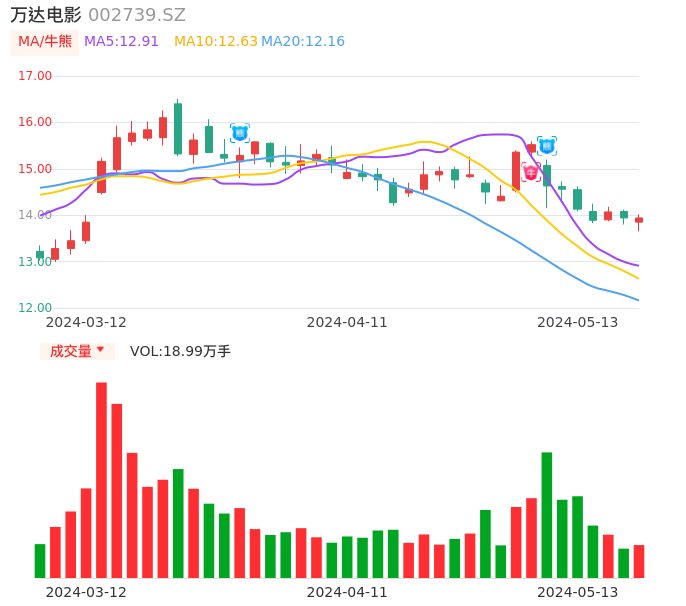Click the 2024-04-11 date under price chart
This screenshot has height=606, width=686.
[347, 322]
